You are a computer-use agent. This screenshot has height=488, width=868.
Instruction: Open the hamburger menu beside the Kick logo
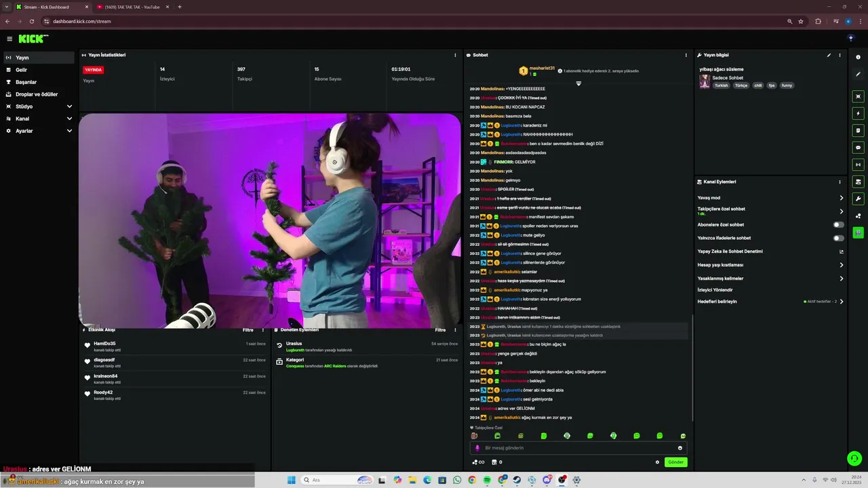[x=9, y=39]
